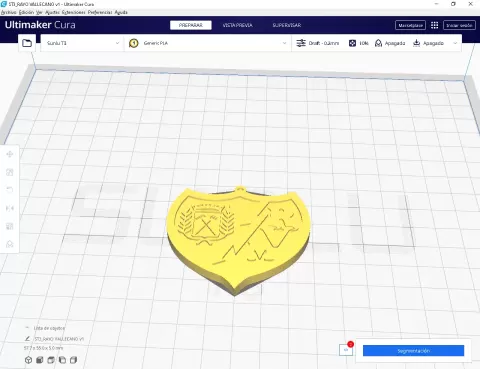Switch to right side view cube icon
Image resolution: width=480 pixels, height=369 pixels.
coord(74,360)
